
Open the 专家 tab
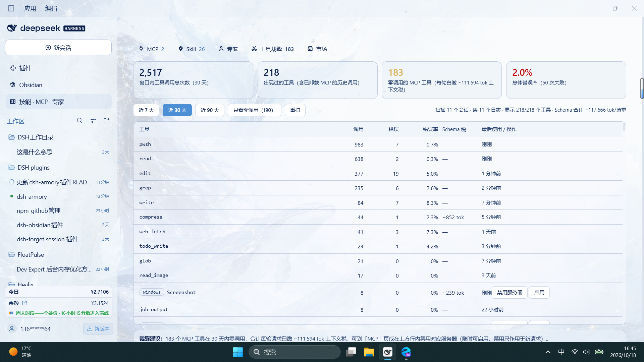(x=228, y=49)
